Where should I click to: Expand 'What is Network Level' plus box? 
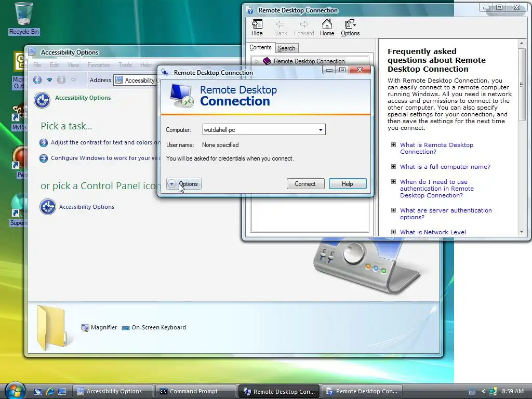pyautogui.click(x=393, y=232)
